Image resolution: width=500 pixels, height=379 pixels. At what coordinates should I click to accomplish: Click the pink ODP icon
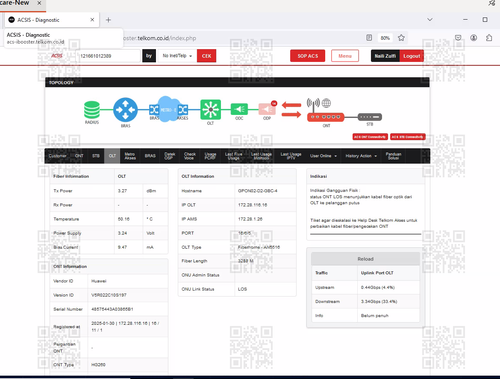click(267, 109)
